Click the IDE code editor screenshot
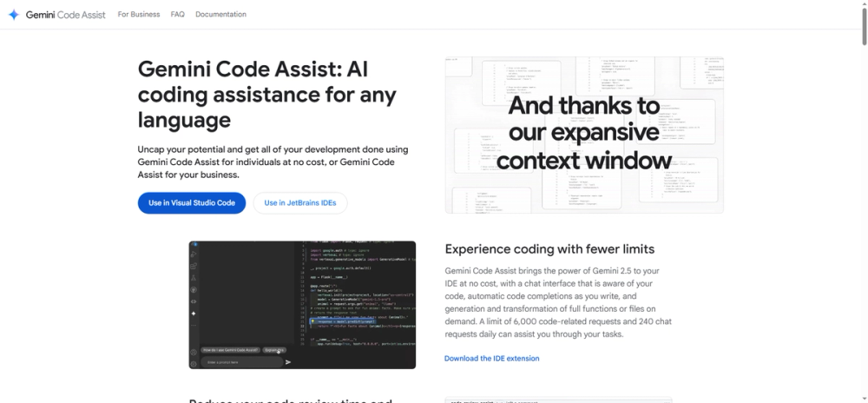Image resolution: width=868 pixels, height=403 pixels. pos(302,305)
